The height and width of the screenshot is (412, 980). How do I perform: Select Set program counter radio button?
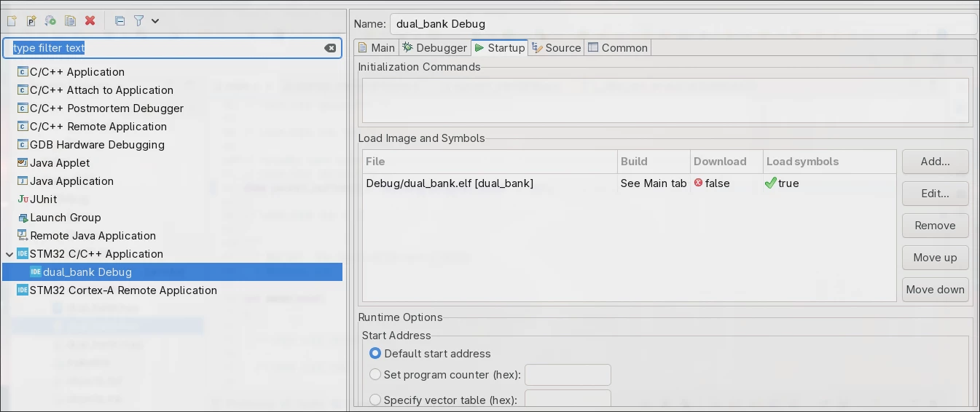(375, 375)
